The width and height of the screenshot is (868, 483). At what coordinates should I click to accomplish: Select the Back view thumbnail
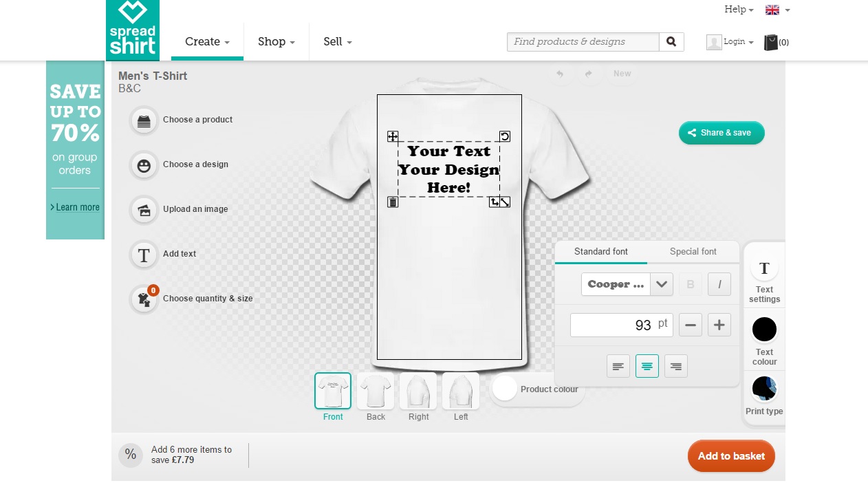pyautogui.click(x=376, y=391)
